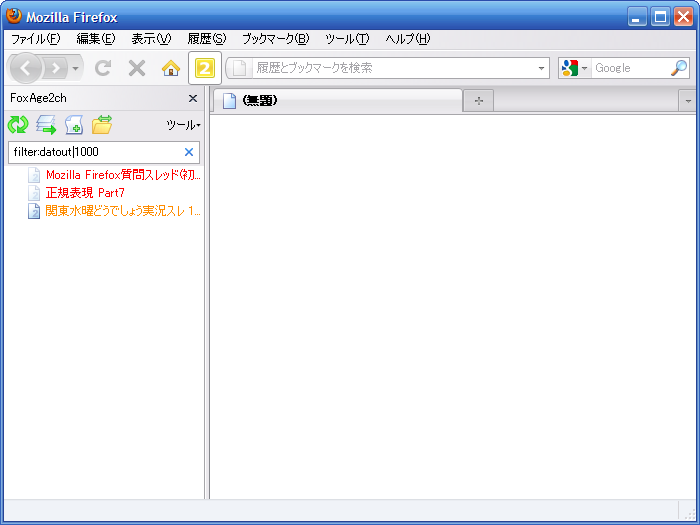Select Mozilla Firefox質問スレッド thread
The width and height of the screenshot is (700, 525).
pyautogui.click(x=123, y=175)
